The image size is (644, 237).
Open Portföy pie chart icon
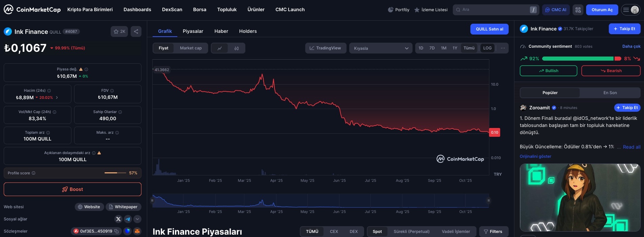coord(391,10)
